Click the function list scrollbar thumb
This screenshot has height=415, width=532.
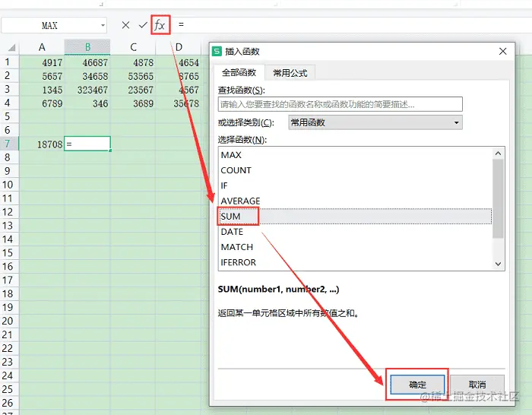coord(498,198)
